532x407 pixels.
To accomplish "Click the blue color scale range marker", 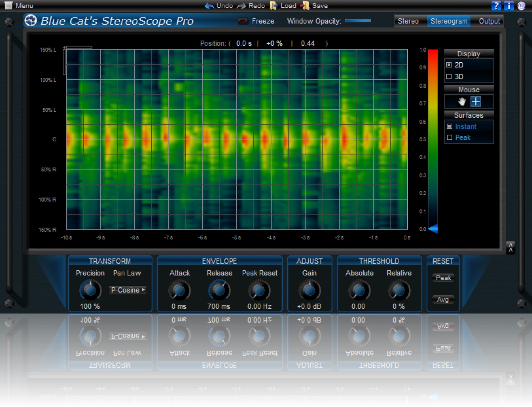I will coord(433,229).
